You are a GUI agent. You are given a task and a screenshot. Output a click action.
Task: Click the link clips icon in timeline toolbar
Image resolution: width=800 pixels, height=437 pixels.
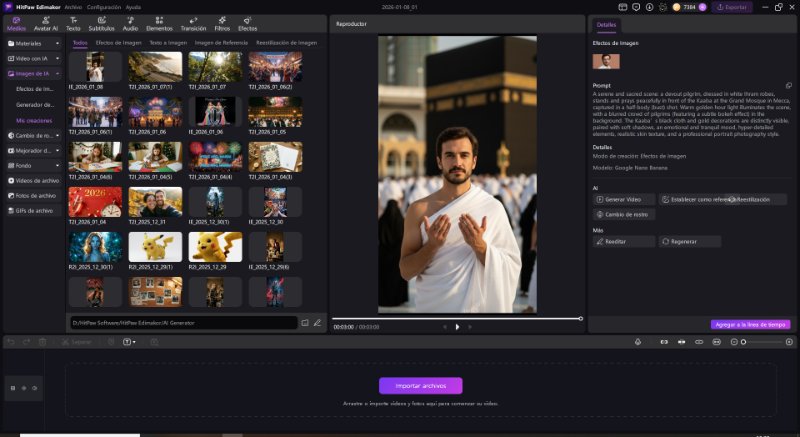tap(699, 342)
